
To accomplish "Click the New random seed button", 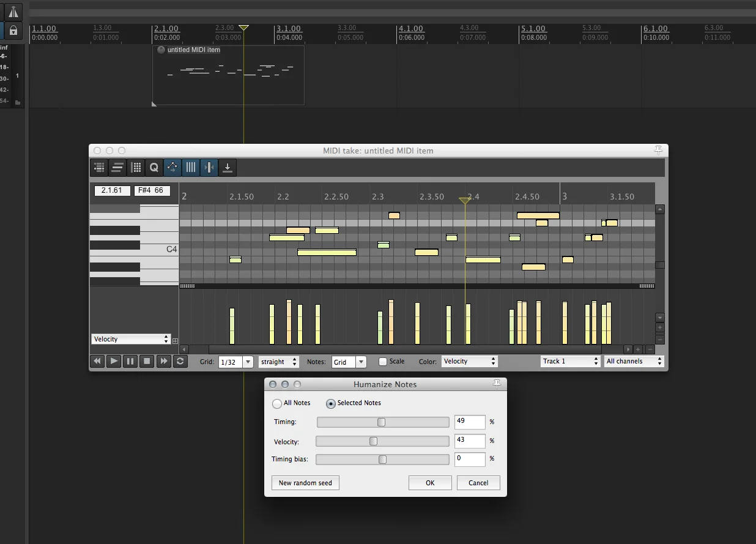I will pyautogui.click(x=305, y=483).
